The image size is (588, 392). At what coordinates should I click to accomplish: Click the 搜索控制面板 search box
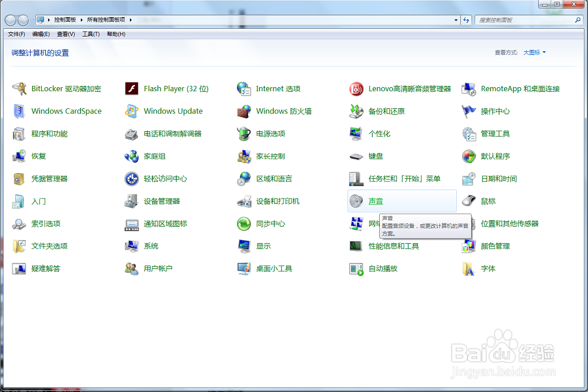pos(524,20)
